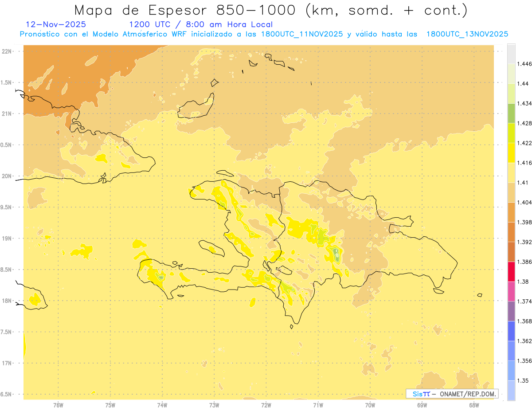The image size is (532, 411).
Task: Pick the light blue legend band between 1.35 and 1.356
Action: coord(511,371)
